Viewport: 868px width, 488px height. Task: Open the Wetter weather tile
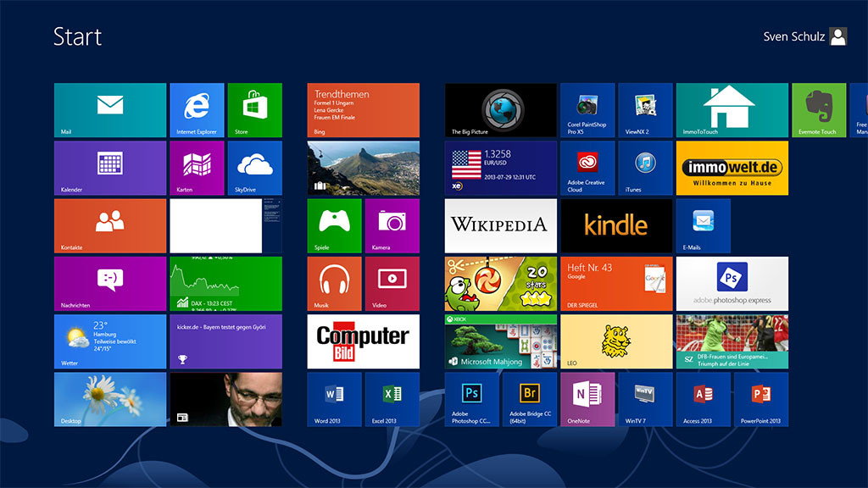[110, 341]
